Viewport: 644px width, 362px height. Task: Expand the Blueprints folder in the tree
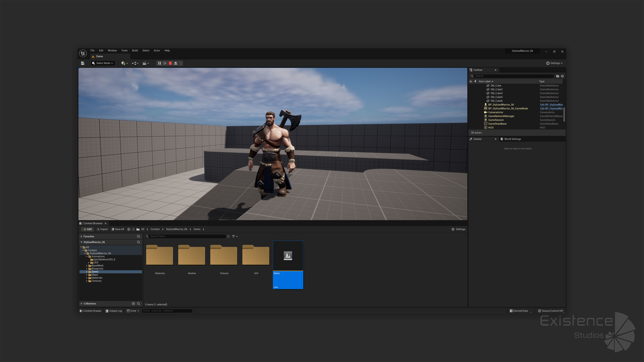coord(87,269)
